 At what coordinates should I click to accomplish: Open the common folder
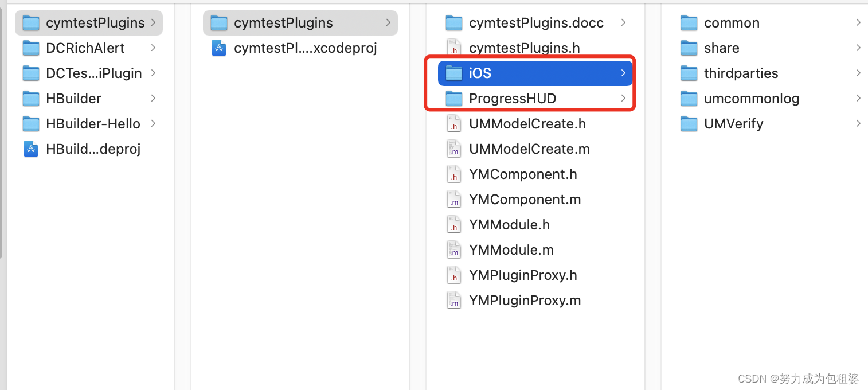pyautogui.click(x=732, y=23)
